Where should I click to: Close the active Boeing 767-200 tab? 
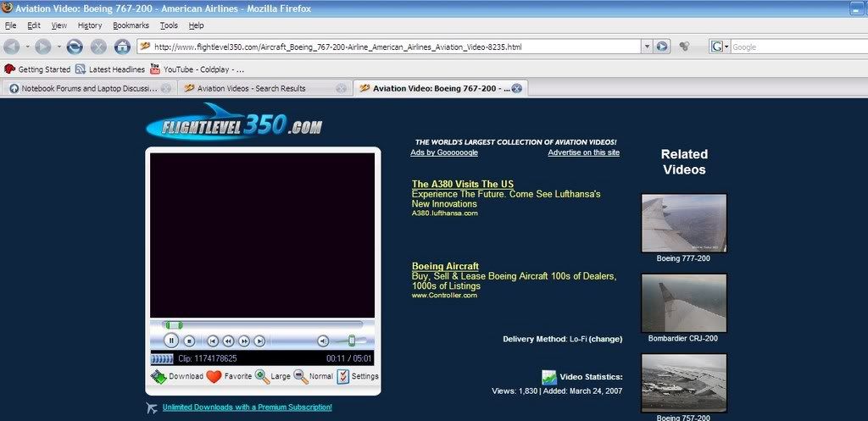tap(516, 88)
